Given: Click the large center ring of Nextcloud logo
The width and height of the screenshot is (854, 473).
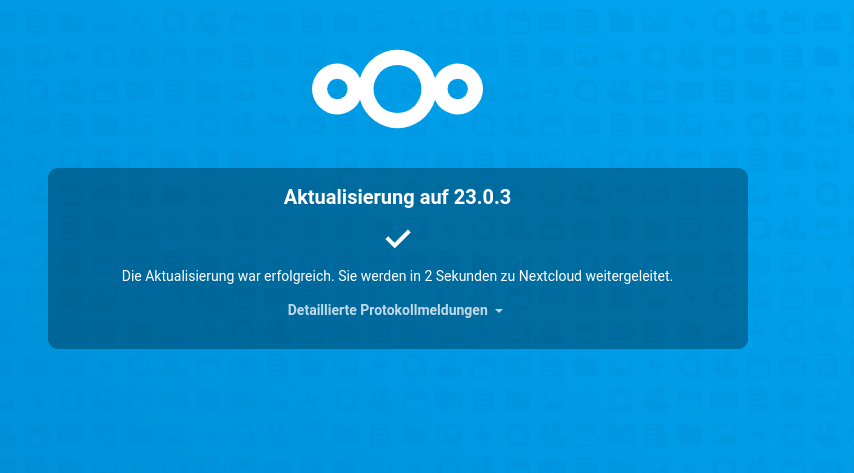Looking at the screenshot, I should 398,89.
